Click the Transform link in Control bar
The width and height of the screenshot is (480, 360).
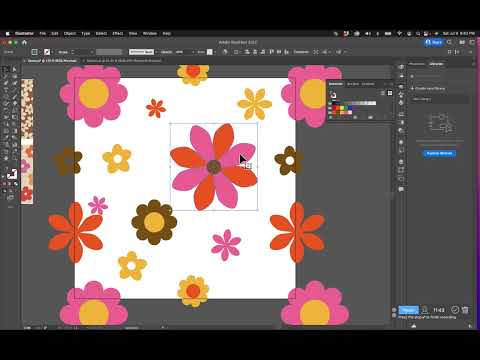301,52
